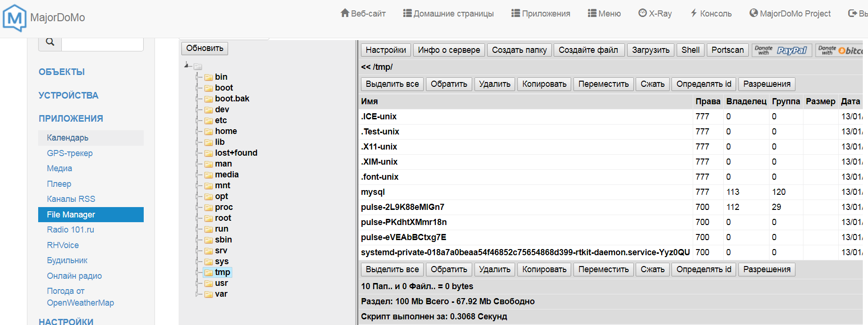868x325 pixels.
Task: Expand the var folder tree node
Action: (x=197, y=294)
